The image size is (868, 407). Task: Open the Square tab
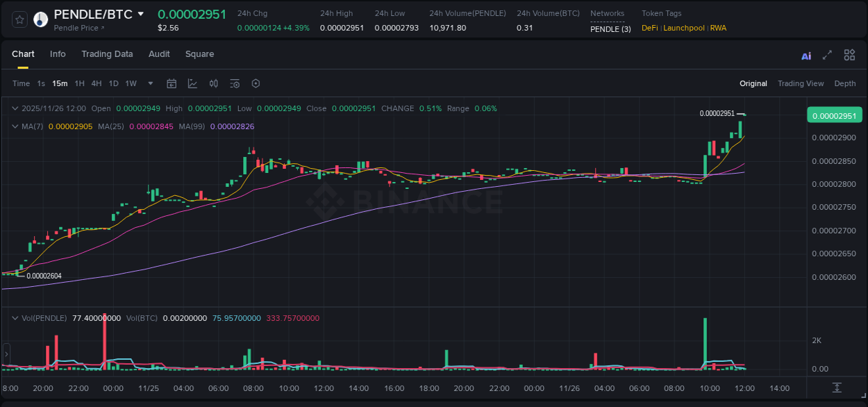click(199, 54)
